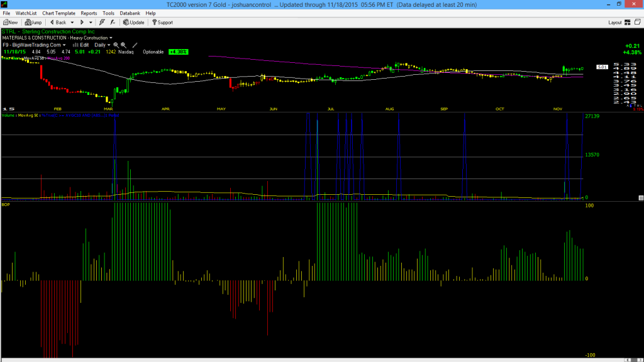Click the 5.01 price marker label
The image size is (644, 362).
tap(602, 67)
